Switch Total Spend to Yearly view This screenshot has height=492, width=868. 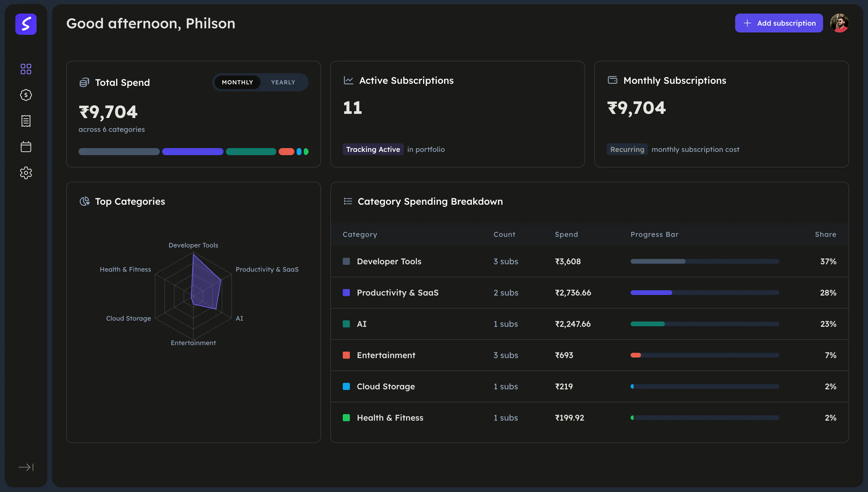(283, 83)
